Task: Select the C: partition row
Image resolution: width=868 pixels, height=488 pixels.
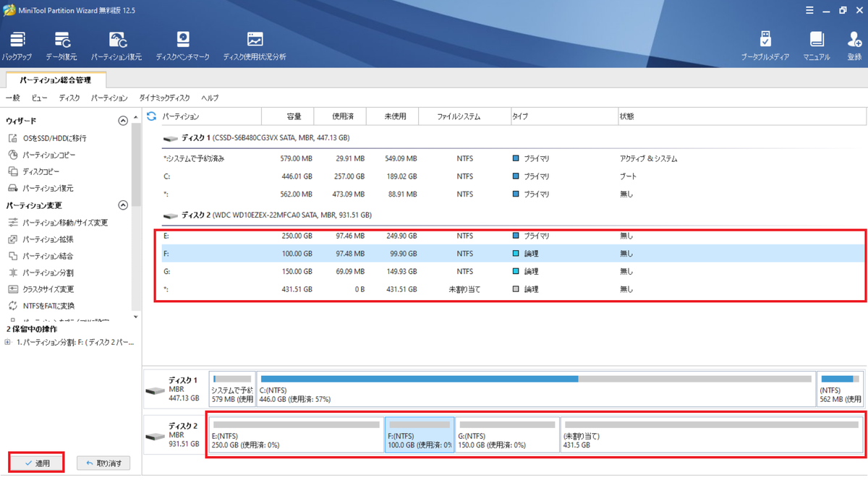Action: tap(514, 176)
